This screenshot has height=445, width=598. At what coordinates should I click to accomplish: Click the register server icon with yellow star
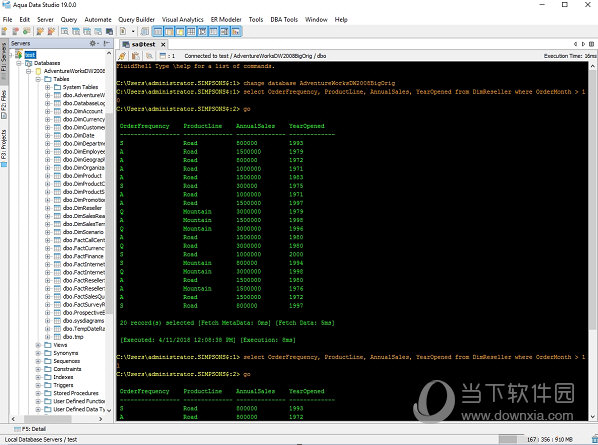tap(5, 31)
